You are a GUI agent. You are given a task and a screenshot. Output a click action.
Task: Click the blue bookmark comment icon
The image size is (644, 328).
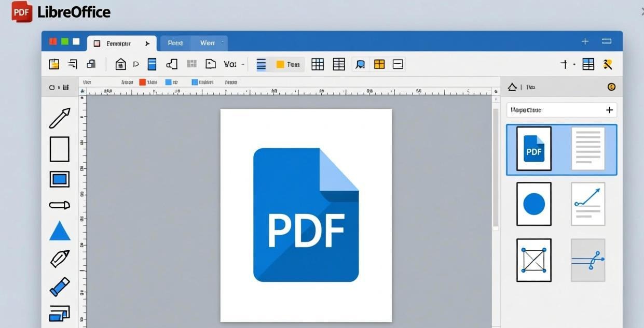click(x=360, y=64)
